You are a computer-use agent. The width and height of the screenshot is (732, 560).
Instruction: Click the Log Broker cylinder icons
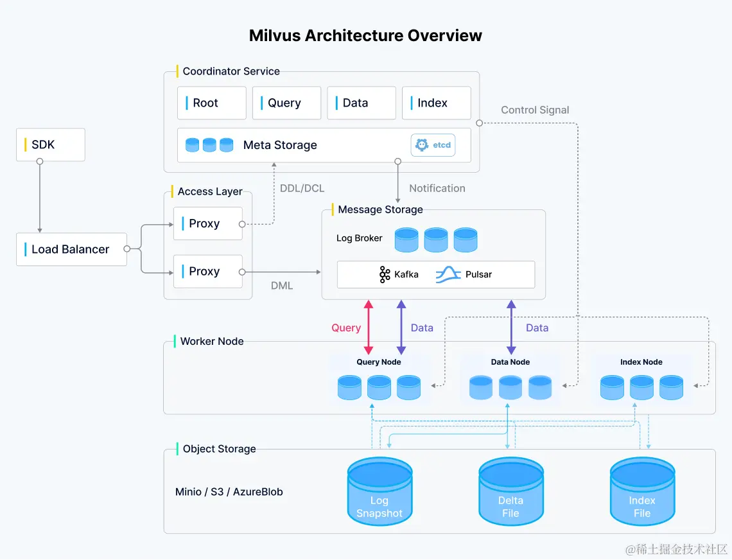(436, 240)
